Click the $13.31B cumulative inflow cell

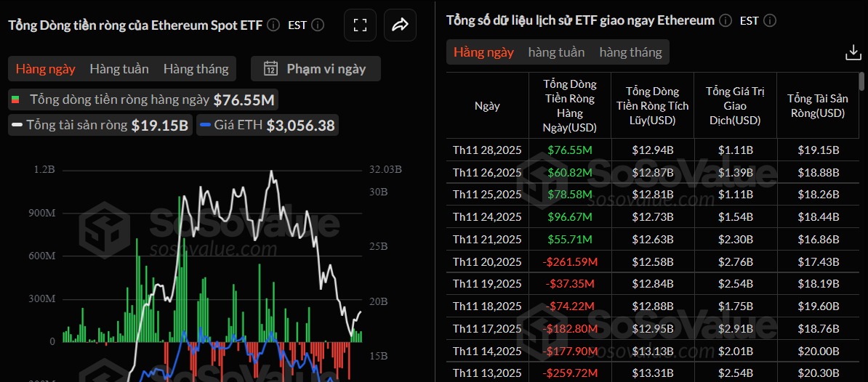click(x=652, y=373)
